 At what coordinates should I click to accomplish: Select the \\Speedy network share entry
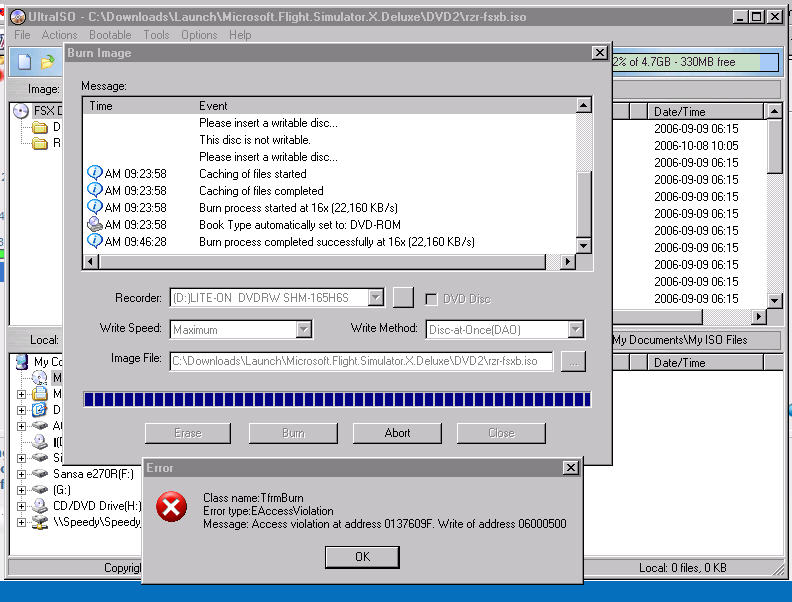97,522
